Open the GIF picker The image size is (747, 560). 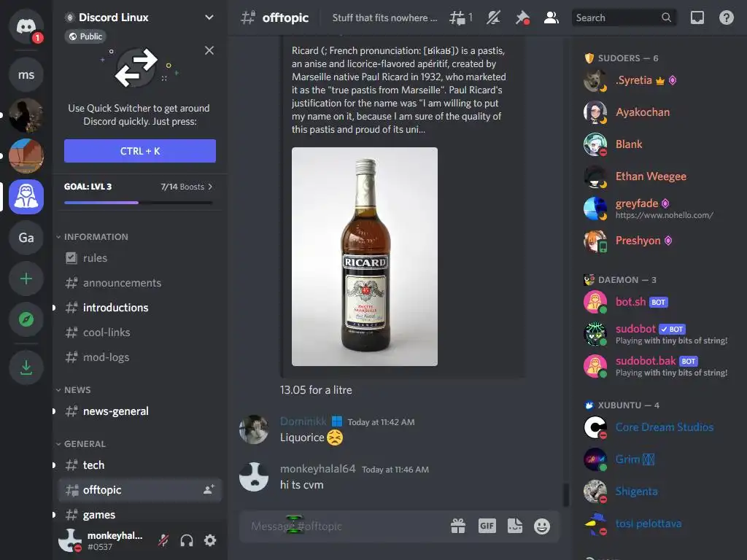click(x=487, y=526)
